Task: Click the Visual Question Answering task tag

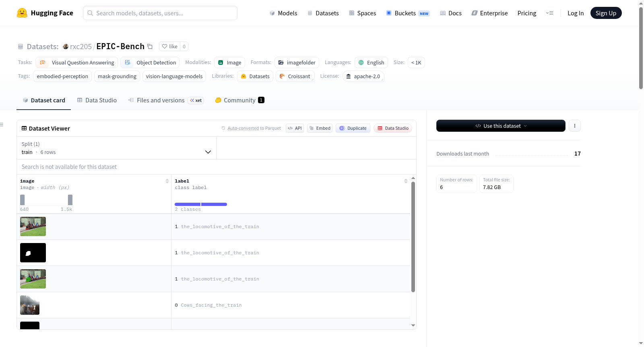Action: pos(77,62)
